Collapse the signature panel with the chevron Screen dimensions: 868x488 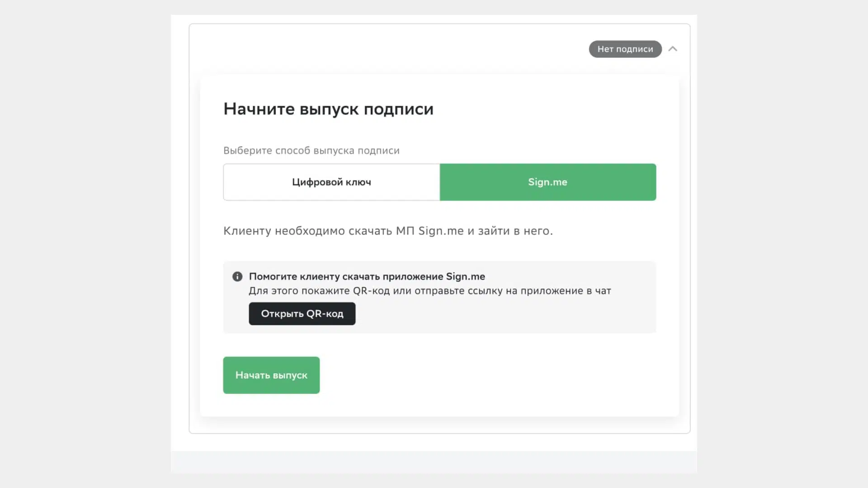(673, 49)
